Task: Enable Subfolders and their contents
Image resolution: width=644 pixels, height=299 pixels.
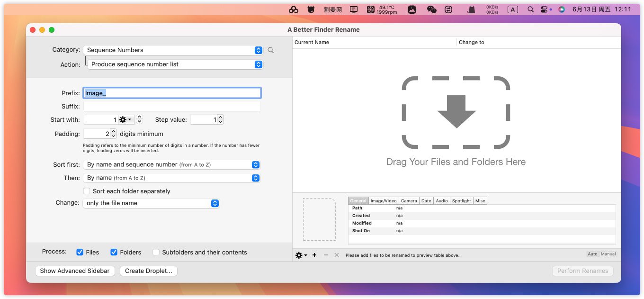Action: [x=156, y=253]
